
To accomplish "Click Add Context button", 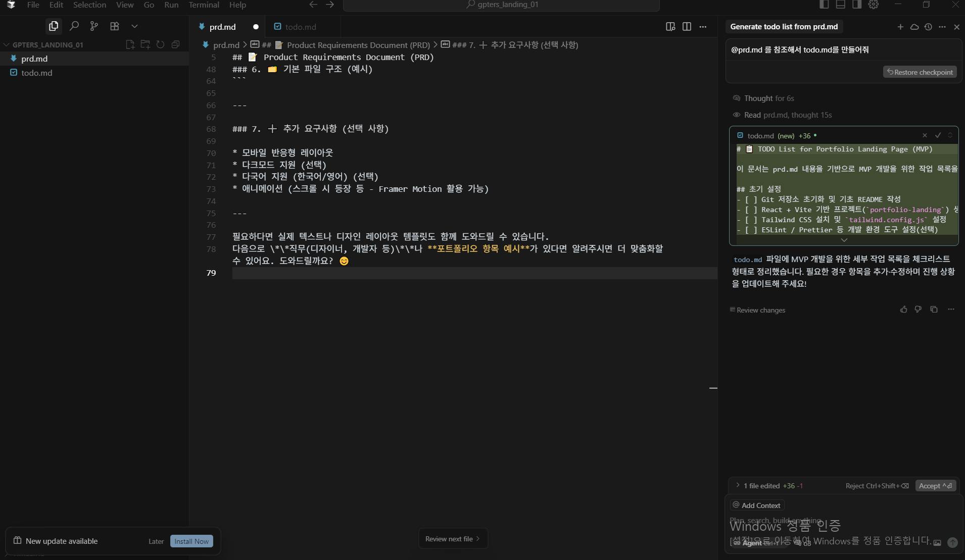I will pyautogui.click(x=757, y=505).
